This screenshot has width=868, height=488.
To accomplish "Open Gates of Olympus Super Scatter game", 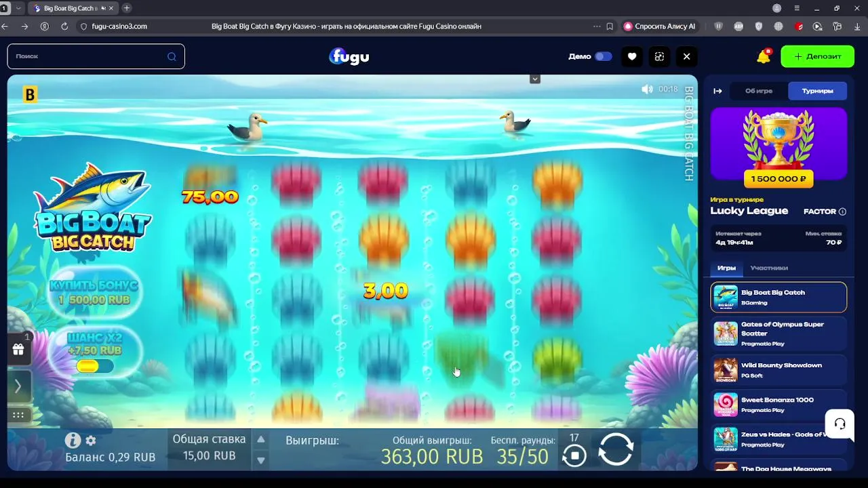I will (778, 333).
